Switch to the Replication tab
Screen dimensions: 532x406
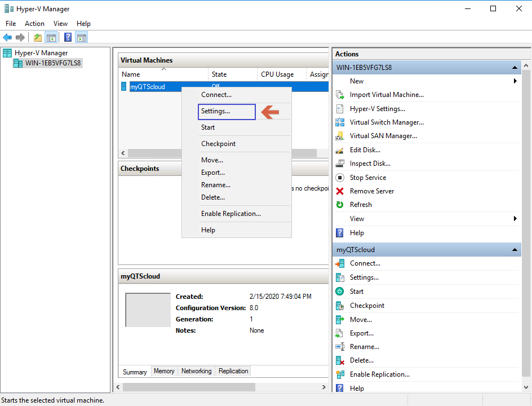pos(233,371)
